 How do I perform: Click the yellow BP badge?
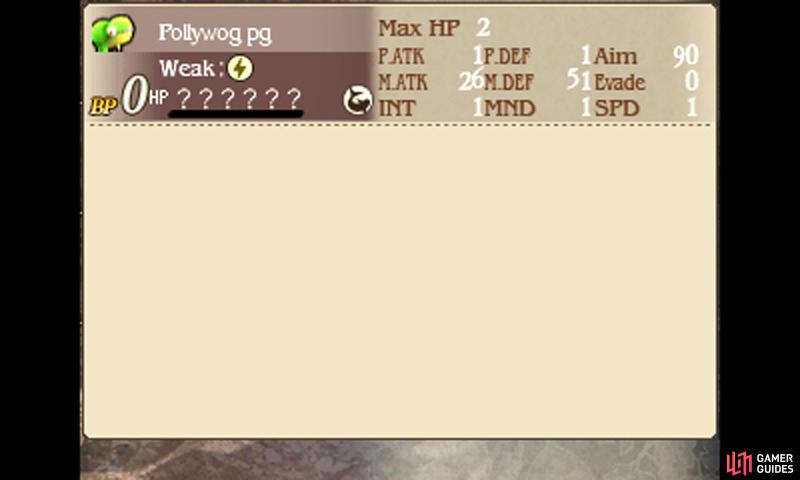point(104,106)
